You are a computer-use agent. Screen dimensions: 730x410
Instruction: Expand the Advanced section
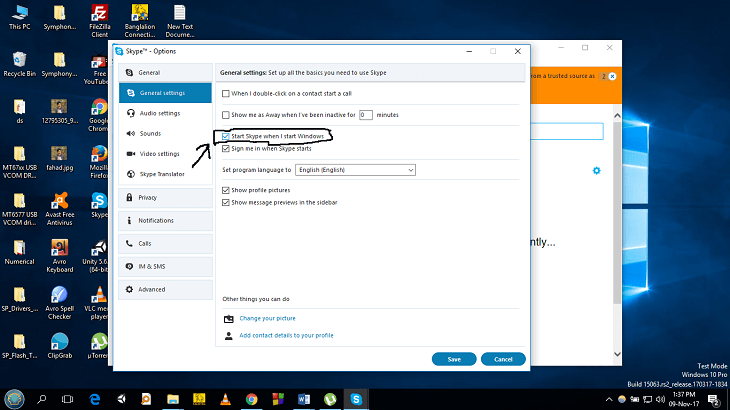[164, 289]
